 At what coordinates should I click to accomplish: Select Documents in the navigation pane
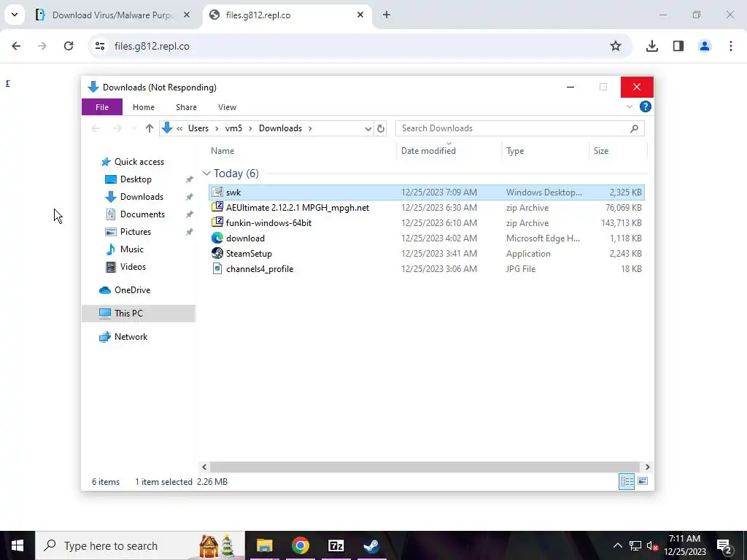pyautogui.click(x=142, y=214)
